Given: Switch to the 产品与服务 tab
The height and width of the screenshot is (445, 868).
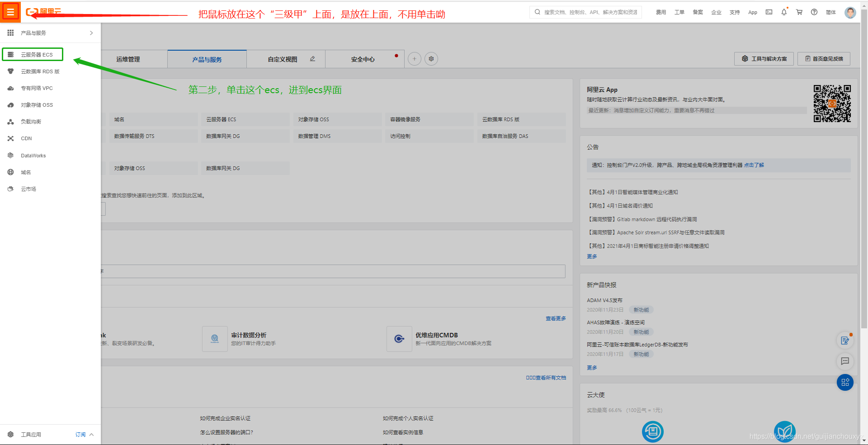Looking at the screenshot, I should (x=207, y=59).
